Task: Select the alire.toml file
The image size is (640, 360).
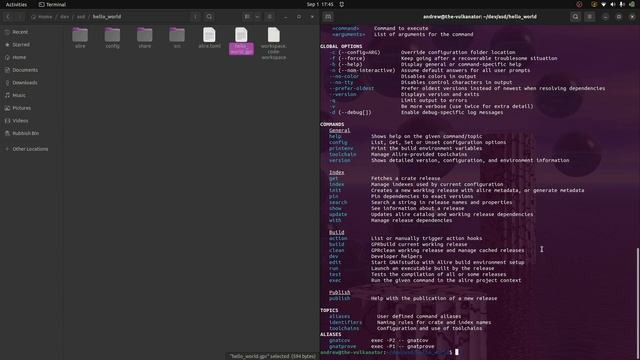Action: click(x=209, y=38)
